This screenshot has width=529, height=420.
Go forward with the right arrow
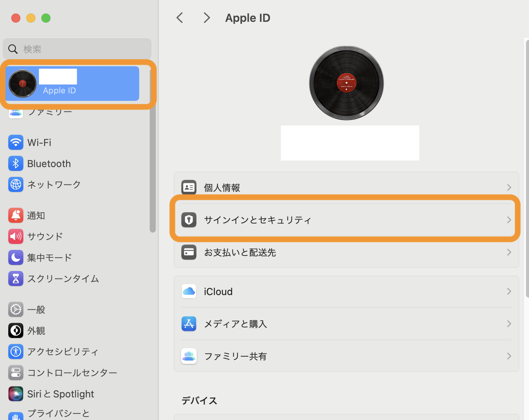(x=207, y=18)
